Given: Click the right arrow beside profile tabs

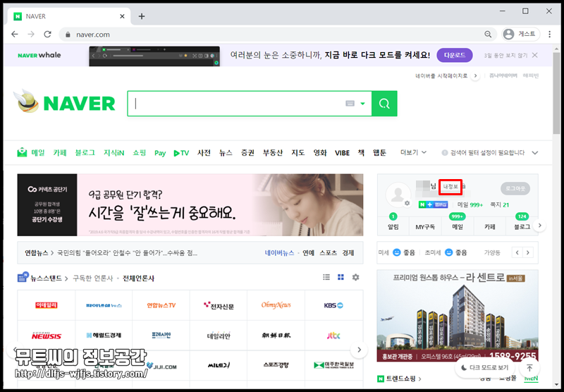Looking at the screenshot, I should pos(539,226).
